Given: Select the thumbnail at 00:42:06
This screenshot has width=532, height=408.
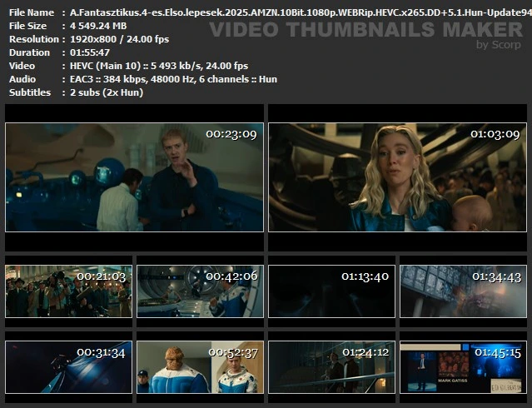Looking at the screenshot, I should coord(200,291).
